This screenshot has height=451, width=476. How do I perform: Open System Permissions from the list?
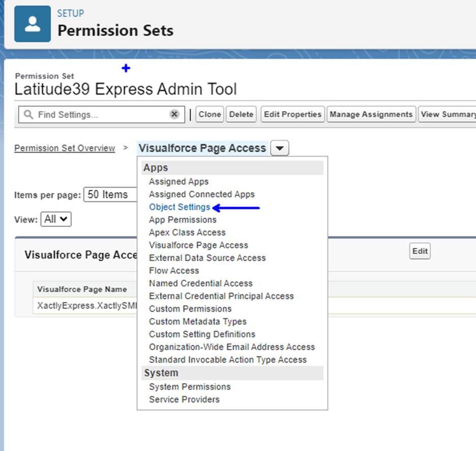[x=190, y=386]
